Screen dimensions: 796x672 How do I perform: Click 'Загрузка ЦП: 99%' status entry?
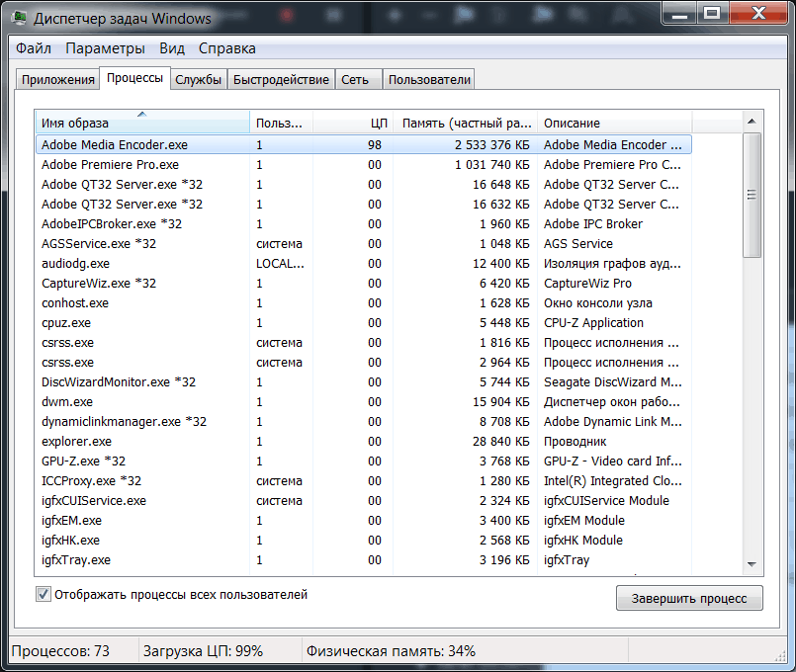coord(203,651)
